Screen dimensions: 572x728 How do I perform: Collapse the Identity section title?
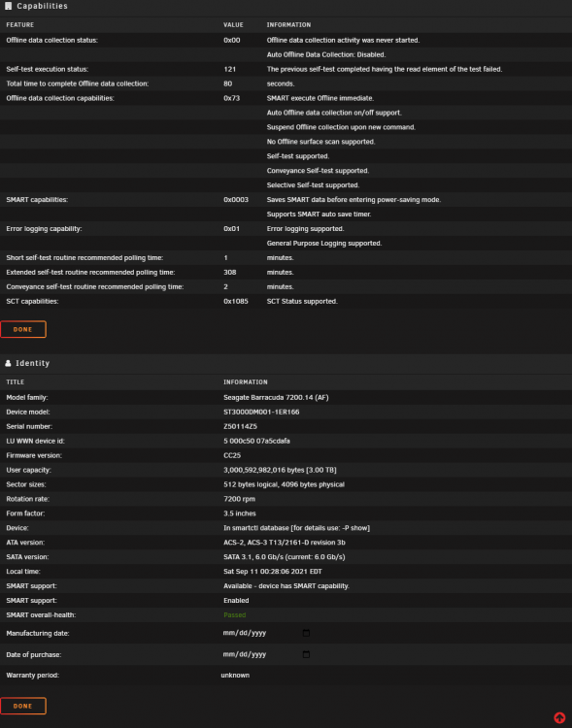[32, 363]
